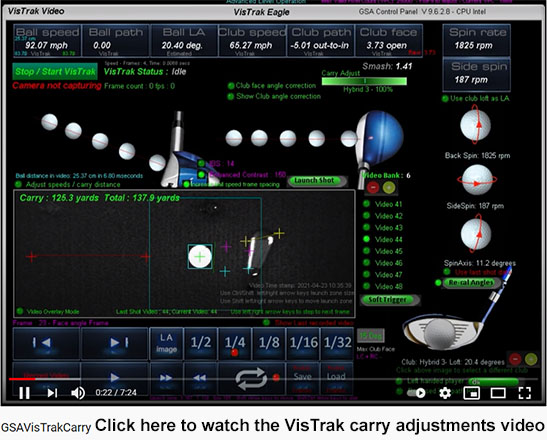Step to the previous frame in VisTrak

(46, 343)
